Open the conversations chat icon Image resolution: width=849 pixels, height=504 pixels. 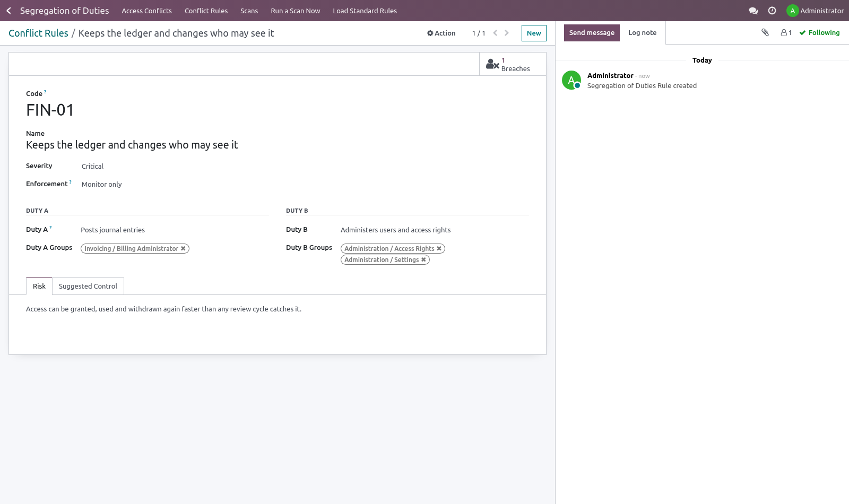click(x=753, y=11)
